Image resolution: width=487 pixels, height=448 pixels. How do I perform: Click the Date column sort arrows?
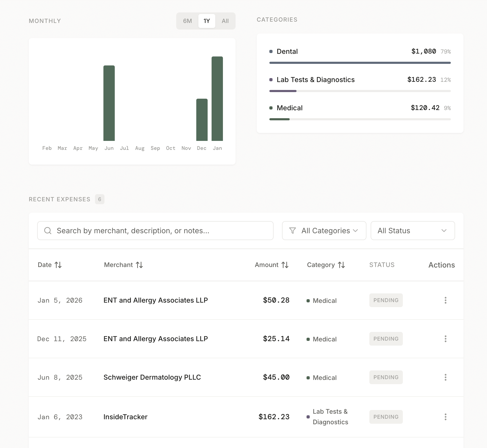[58, 265]
